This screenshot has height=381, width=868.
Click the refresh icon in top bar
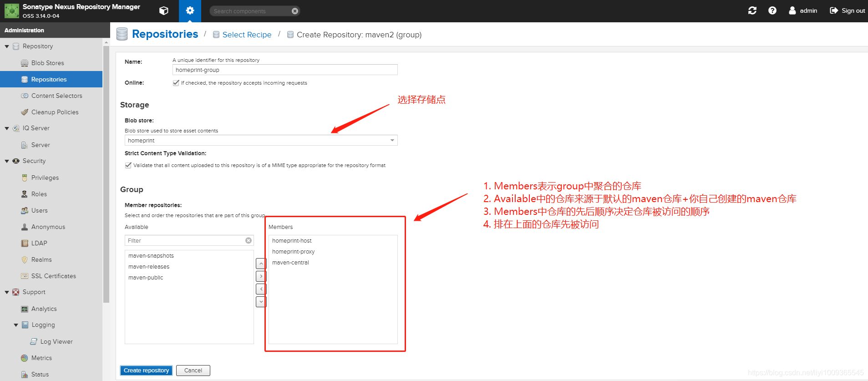(752, 10)
